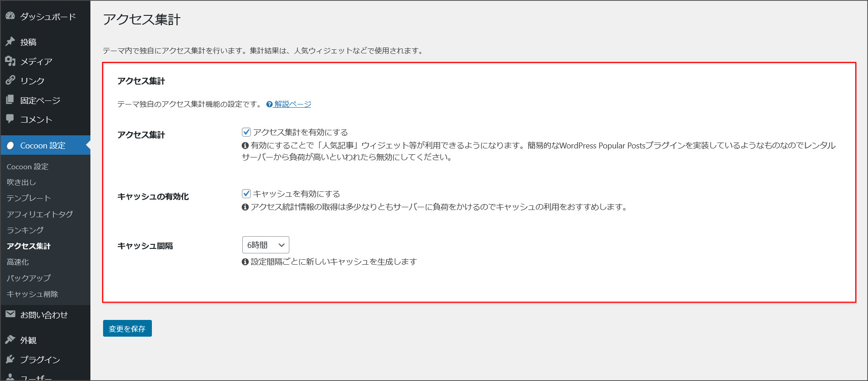
Task: Click キャッシュを有効にする label text
Action: (296, 194)
